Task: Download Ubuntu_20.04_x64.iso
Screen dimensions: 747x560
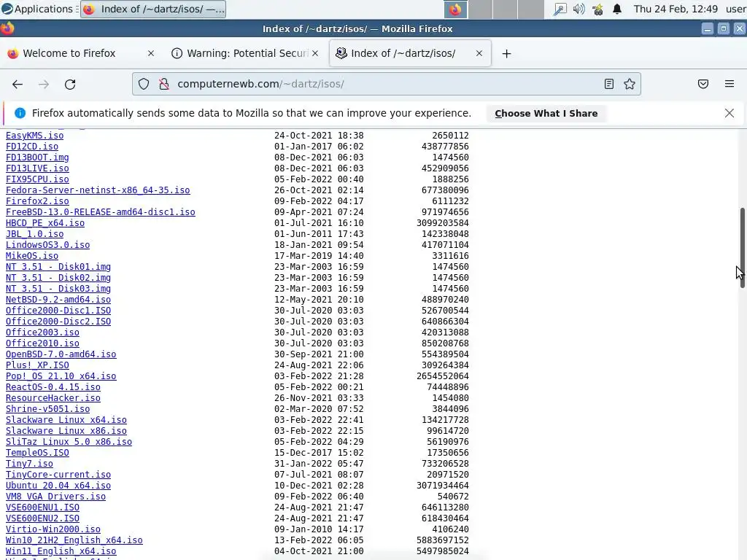Action: pyautogui.click(x=58, y=486)
